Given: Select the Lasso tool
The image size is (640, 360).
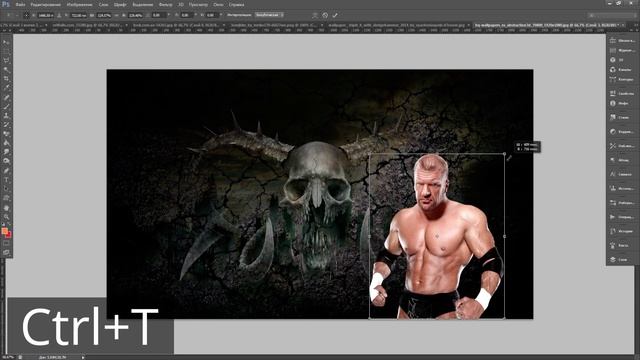Looking at the screenshot, I should 6,60.
